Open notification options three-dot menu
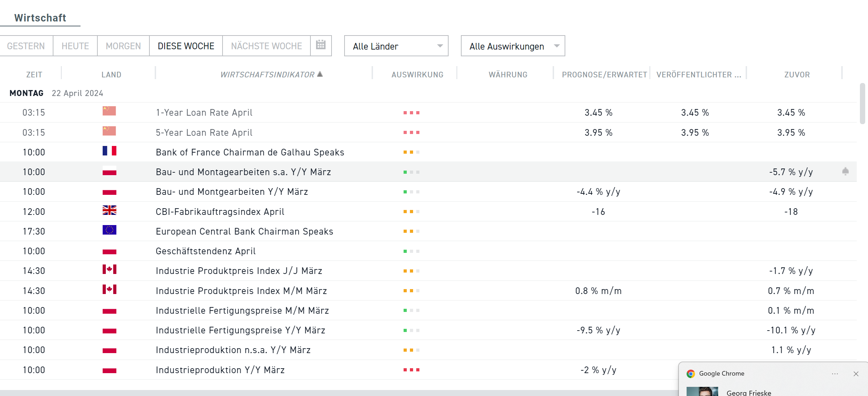This screenshot has height=396, width=868. 835,374
